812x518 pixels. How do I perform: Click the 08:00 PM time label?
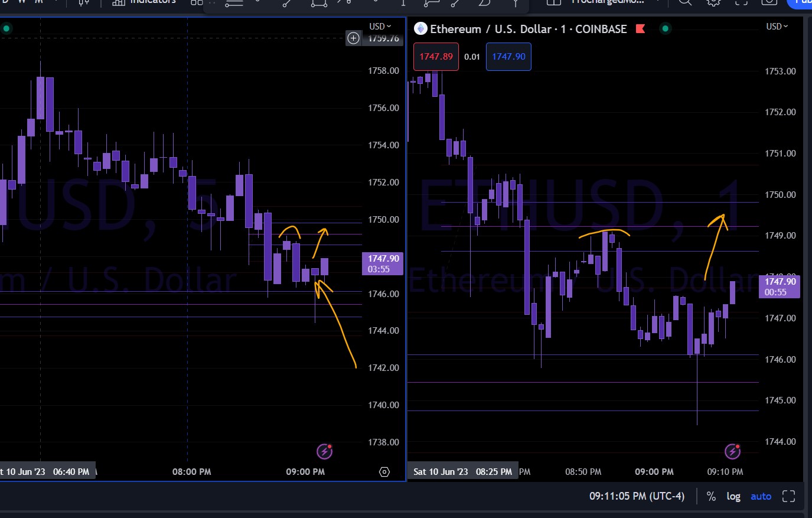[191, 472]
